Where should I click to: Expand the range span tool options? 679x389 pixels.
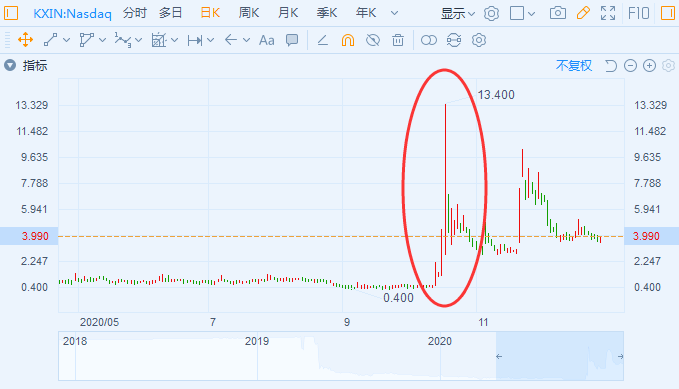tap(211, 40)
